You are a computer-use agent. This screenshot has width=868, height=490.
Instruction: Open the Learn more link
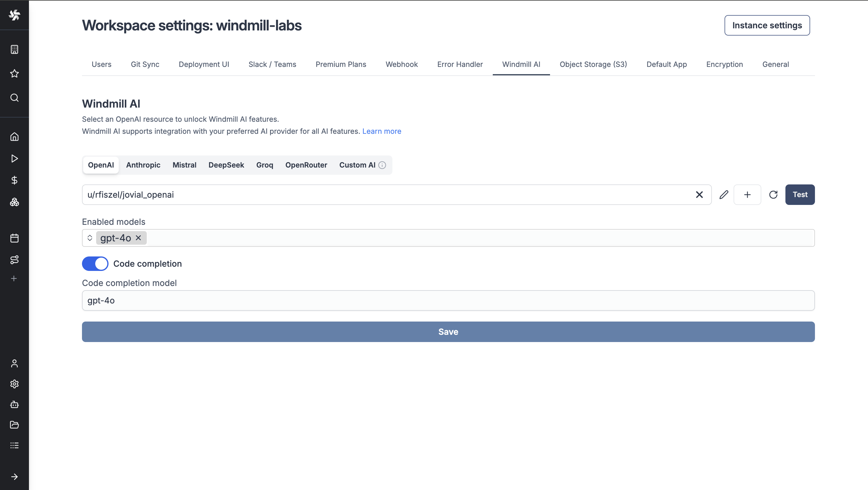click(x=382, y=131)
